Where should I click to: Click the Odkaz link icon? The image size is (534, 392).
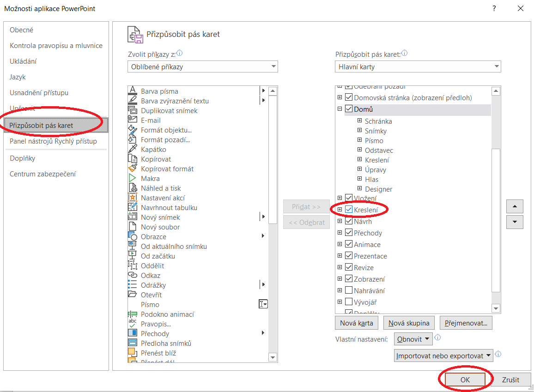(132, 275)
